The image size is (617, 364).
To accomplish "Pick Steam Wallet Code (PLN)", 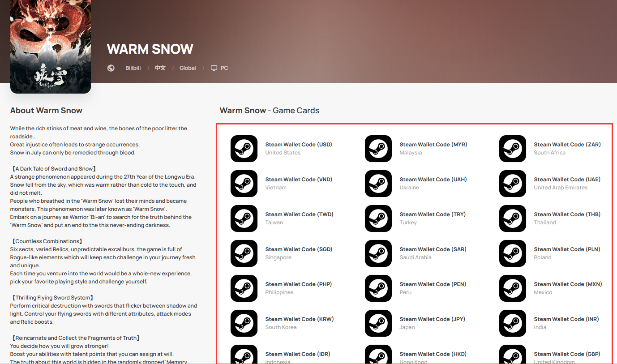I will [567, 249].
